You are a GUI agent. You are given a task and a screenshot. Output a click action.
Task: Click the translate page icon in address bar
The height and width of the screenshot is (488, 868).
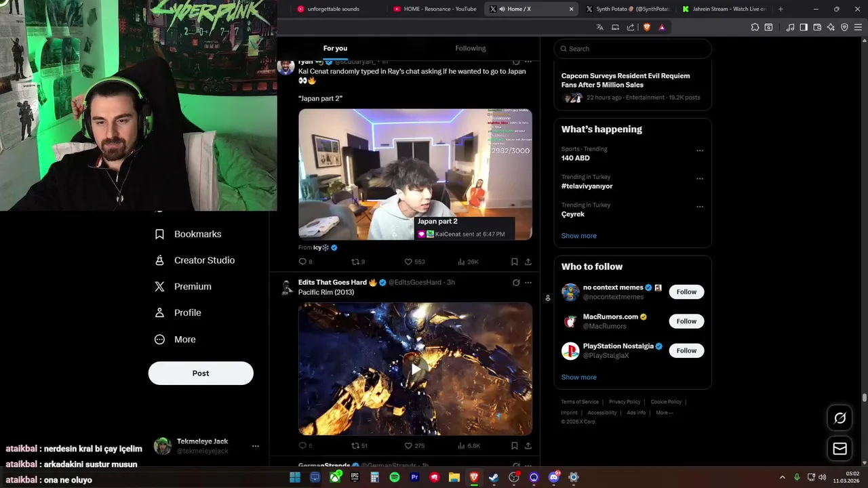(599, 27)
